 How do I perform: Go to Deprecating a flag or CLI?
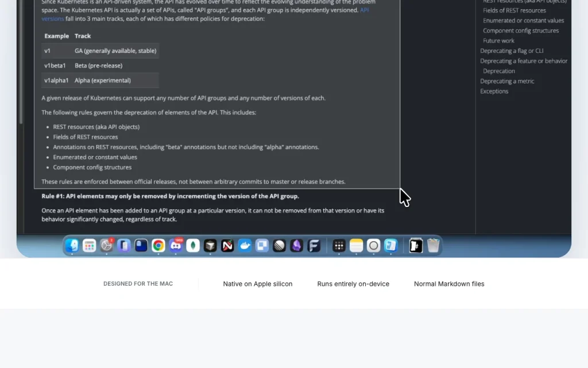tap(512, 51)
